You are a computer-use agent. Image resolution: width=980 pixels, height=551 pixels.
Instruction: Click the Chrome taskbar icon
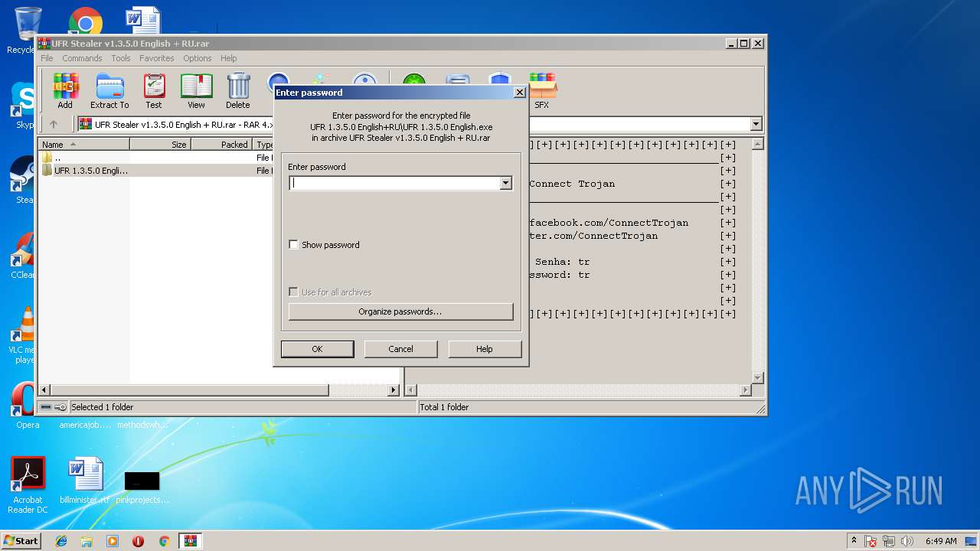164,541
